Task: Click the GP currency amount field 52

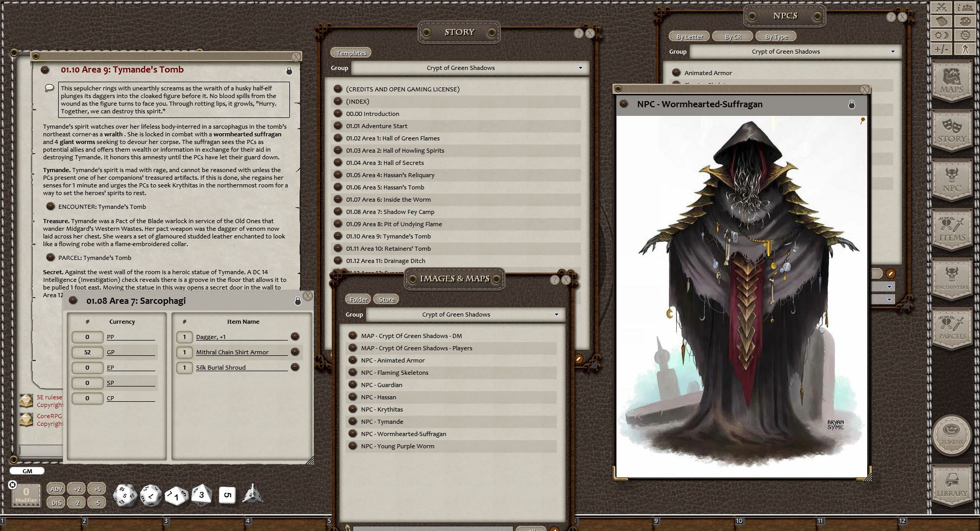Action: [87, 352]
